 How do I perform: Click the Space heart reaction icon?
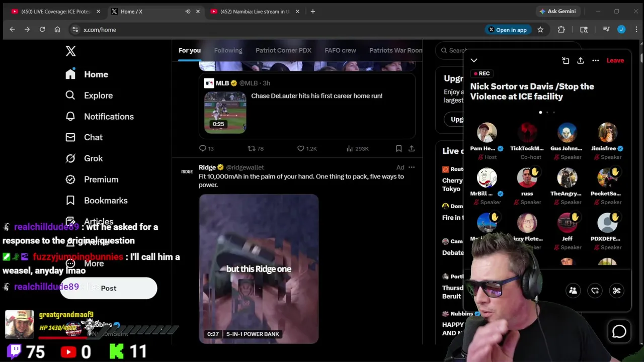(x=595, y=291)
